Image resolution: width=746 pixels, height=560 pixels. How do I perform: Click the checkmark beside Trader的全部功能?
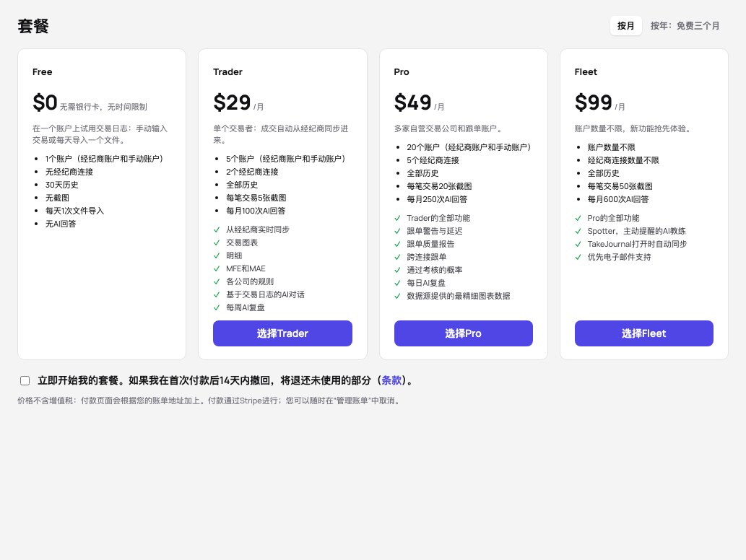coord(398,218)
